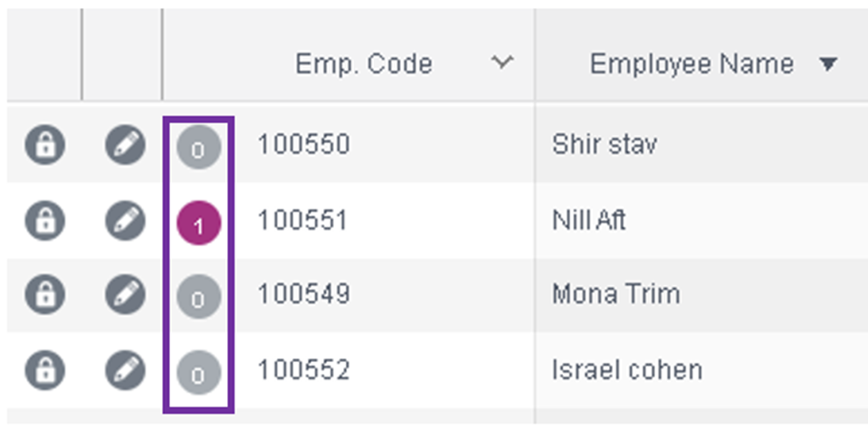Screen dimensions: 868x438
Task: Select the Mona Trim name cell
Action: 615,294
